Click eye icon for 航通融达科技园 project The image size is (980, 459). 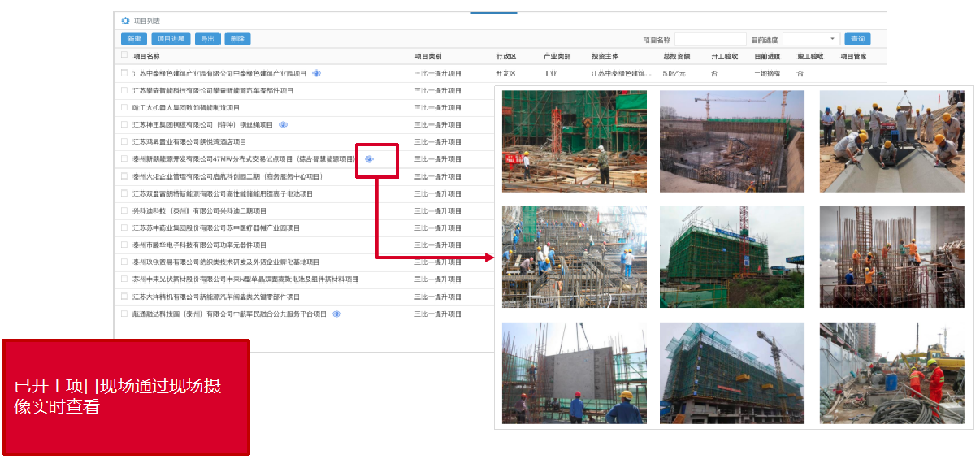[x=336, y=314]
